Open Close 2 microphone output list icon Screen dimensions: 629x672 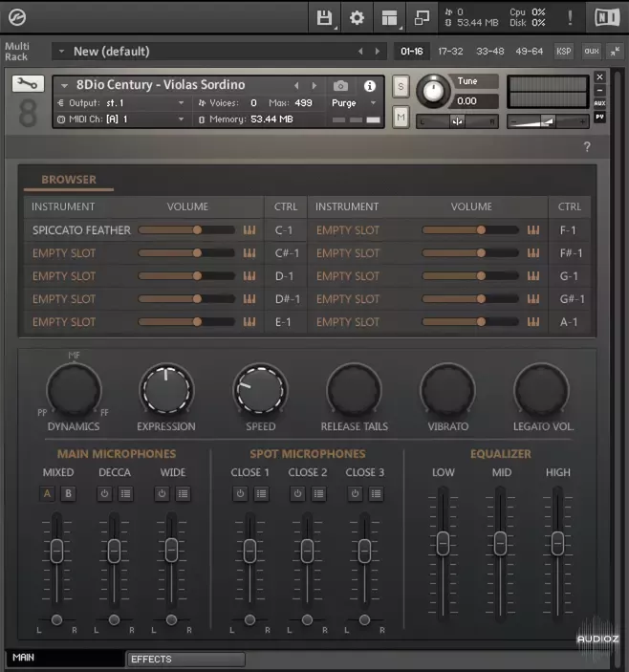[x=318, y=493]
